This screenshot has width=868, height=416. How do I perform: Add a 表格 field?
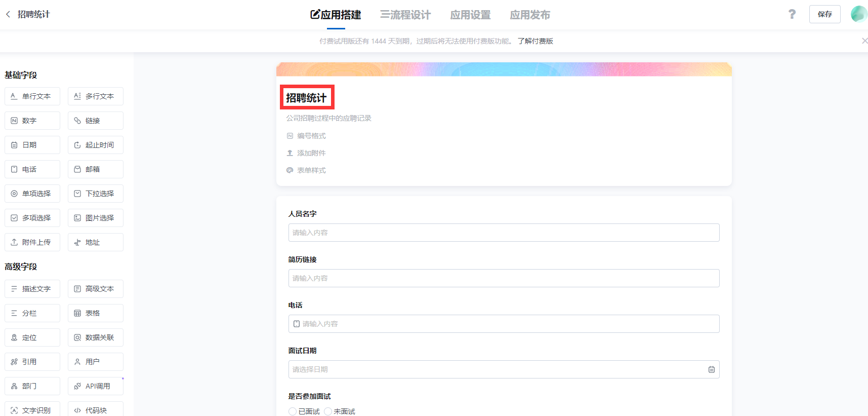click(x=96, y=313)
